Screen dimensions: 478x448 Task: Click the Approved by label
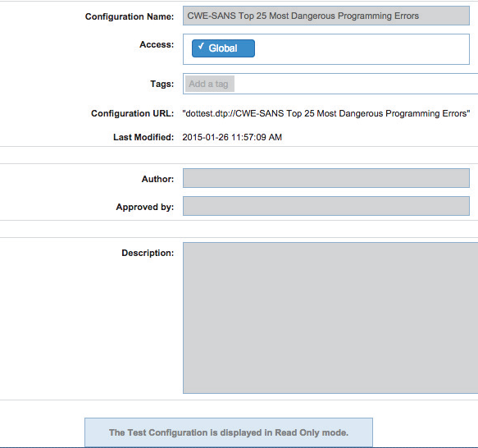(x=145, y=208)
